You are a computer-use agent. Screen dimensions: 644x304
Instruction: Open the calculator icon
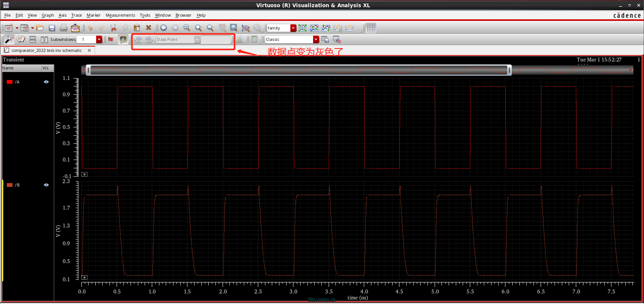pyautogui.click(x=254, y=39)
